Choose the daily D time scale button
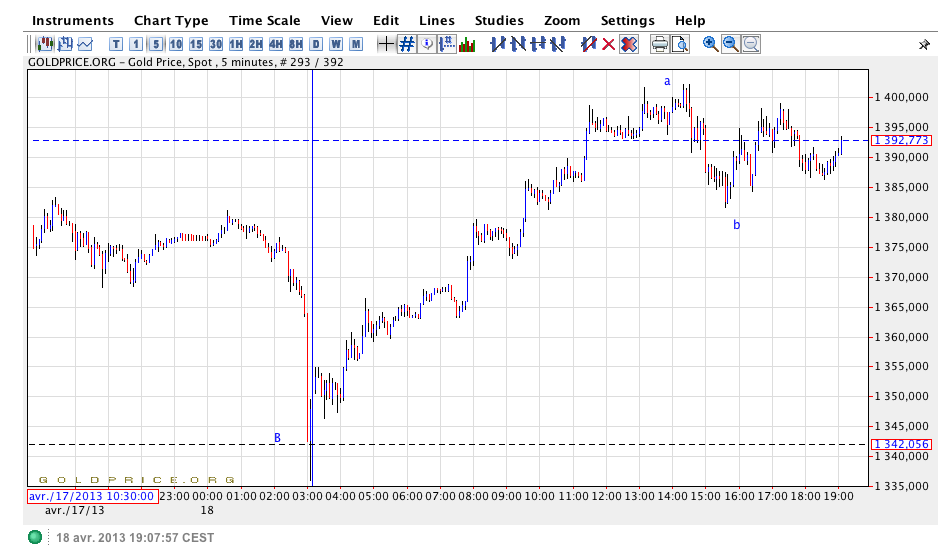The height and width of the screenshot is (548, 951). 316,44
